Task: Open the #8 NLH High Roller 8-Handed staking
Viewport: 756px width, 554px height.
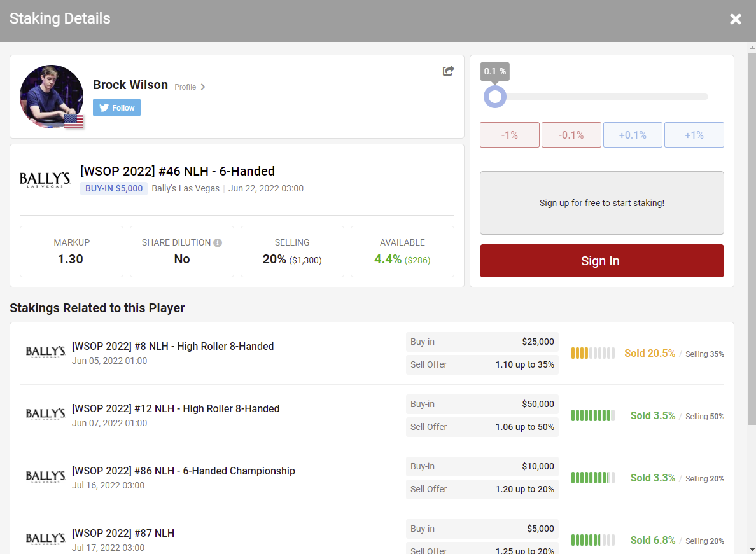Action: point(172,347)
